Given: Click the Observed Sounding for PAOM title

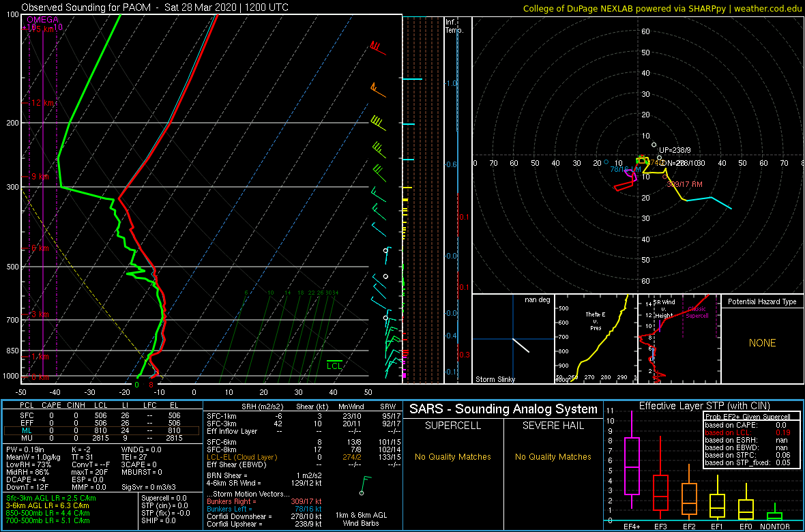Looking at the screenshot, I should tap(155, 8).
